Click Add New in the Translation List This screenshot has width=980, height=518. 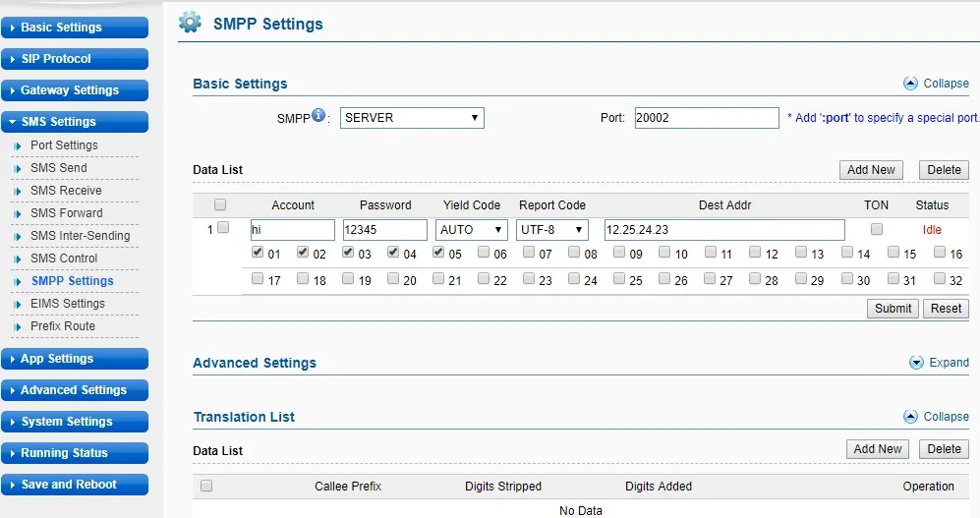pos(877,449)
